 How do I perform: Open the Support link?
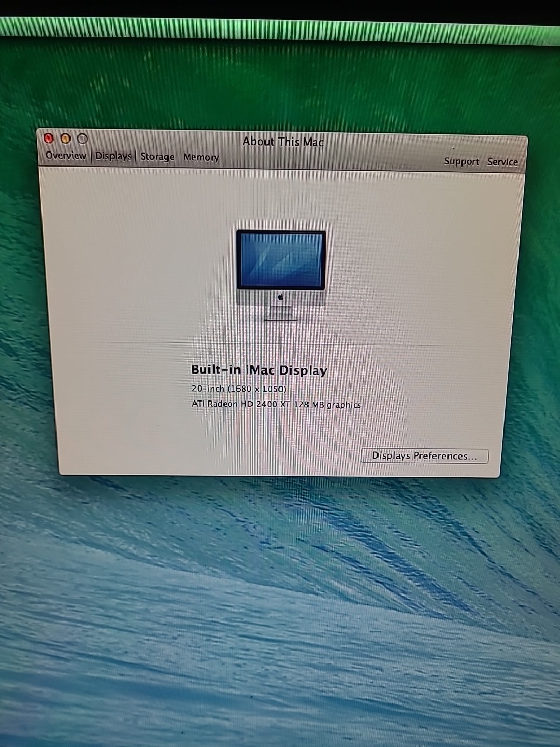click(461, 161)
